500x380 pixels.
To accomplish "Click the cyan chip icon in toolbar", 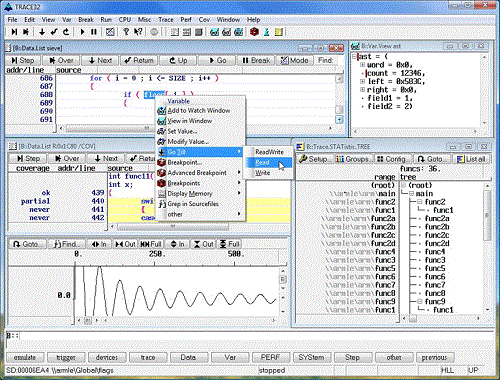I will coord(267,32).
